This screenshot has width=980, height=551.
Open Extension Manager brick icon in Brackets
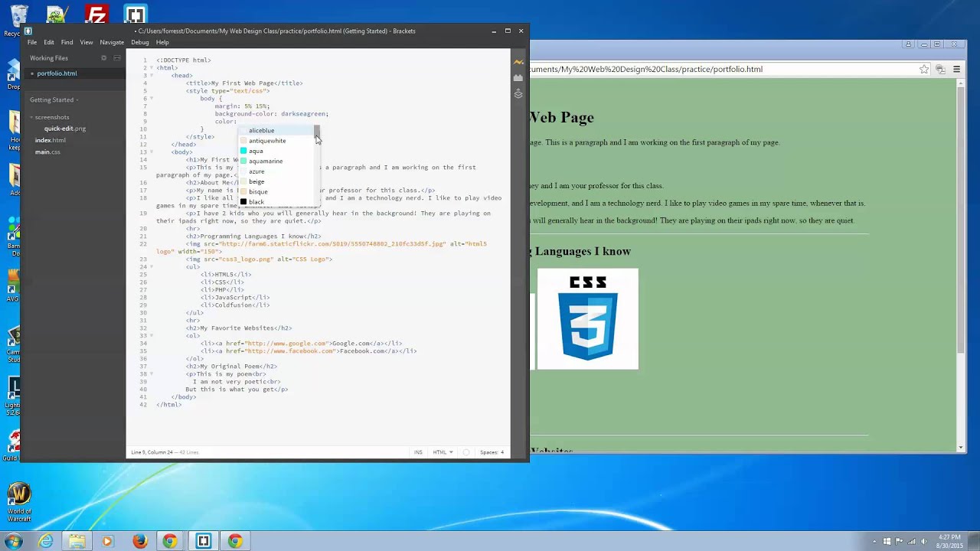[518, 78]
